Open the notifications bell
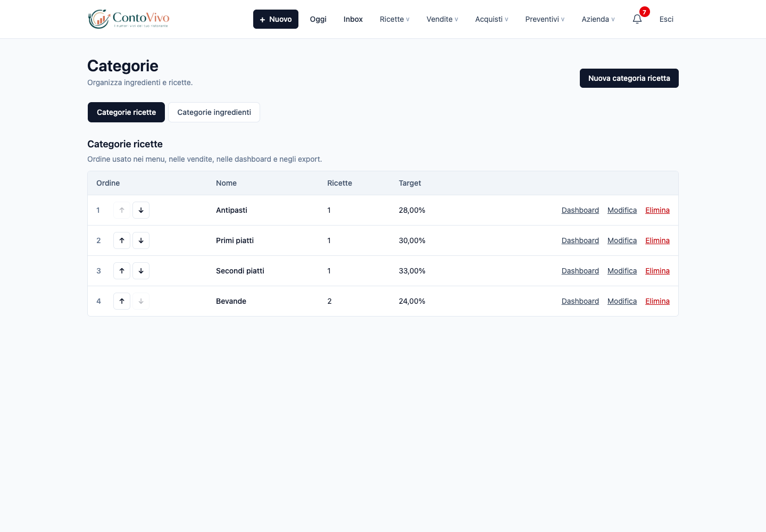Screen dimensions: 766x532 637,19
